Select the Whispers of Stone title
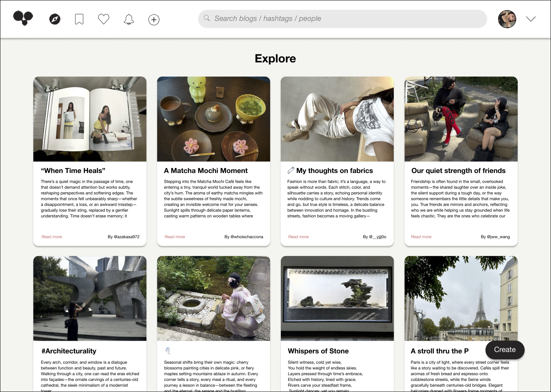 pos(318,351)
